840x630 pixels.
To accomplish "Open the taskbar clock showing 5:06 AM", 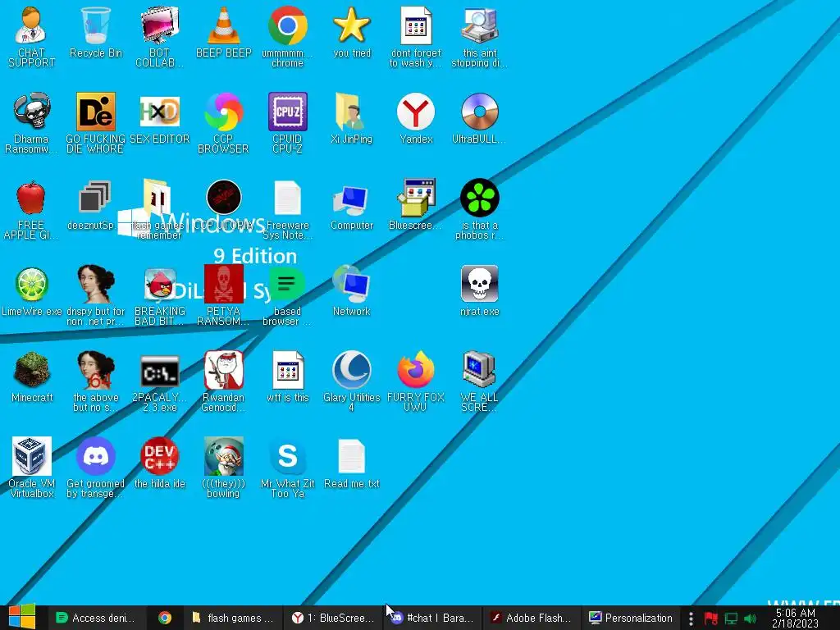I will pos(795,618).
